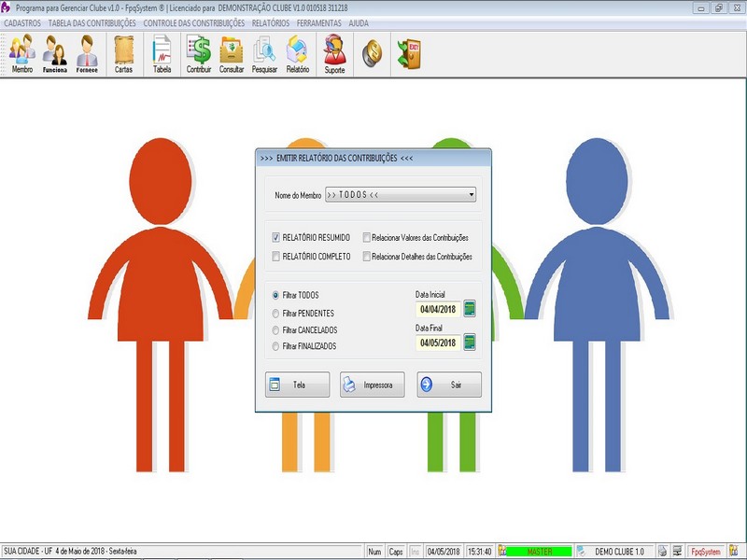Open the Data Inicial calendar picker

click(x=470, y=309)
